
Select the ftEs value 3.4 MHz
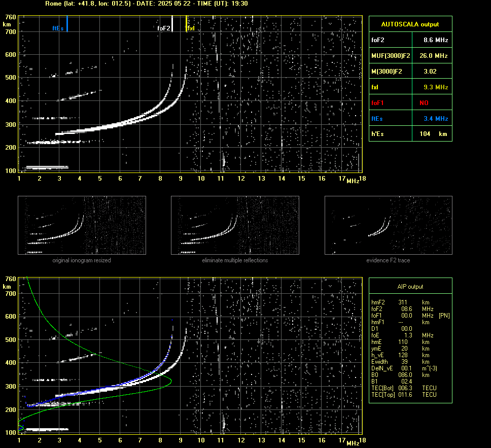[436, 118]
